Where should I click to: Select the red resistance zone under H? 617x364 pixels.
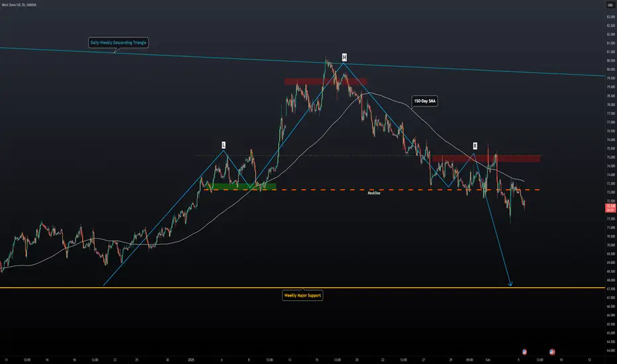click(x=326, y=81)
